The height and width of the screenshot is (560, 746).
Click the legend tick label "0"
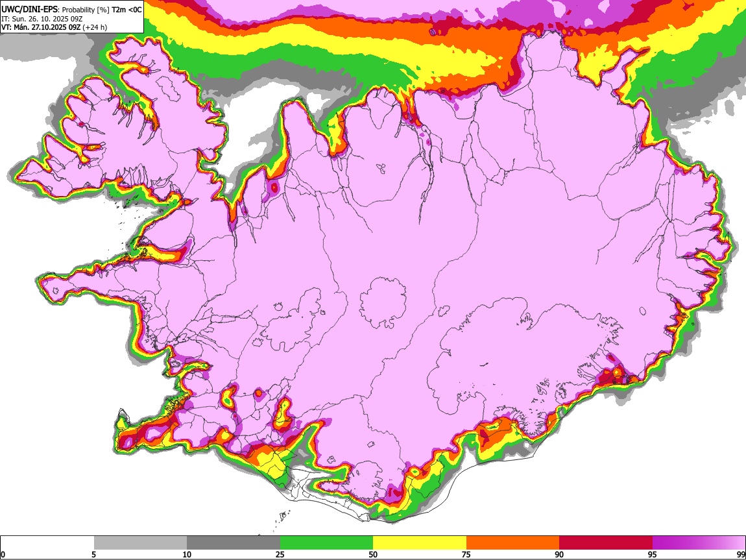tap(3, 555)
